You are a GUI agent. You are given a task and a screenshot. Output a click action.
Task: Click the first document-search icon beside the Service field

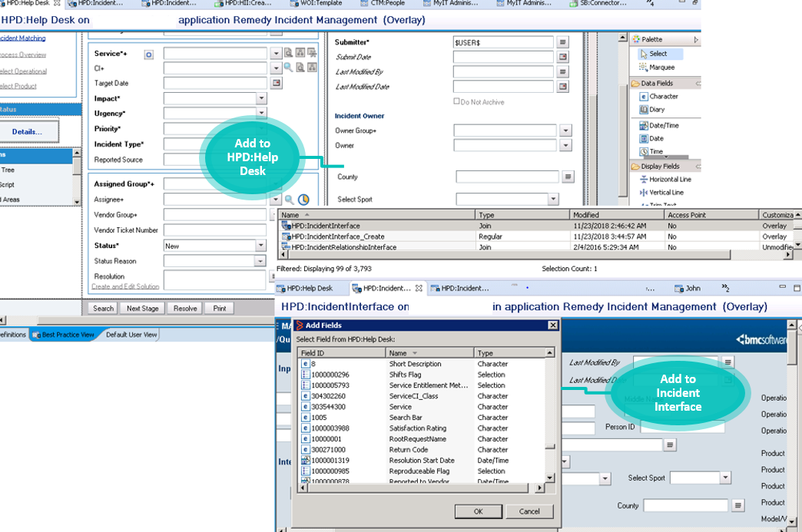(x=289, y=53)
